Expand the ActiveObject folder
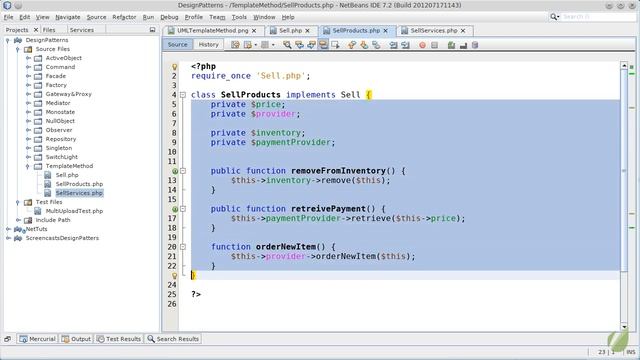640x360 pixels. pos(28,58)
